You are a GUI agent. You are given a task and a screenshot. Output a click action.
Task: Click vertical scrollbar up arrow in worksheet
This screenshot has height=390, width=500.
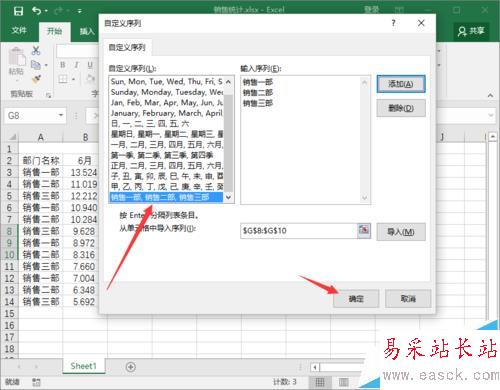(x=493, y=136)
